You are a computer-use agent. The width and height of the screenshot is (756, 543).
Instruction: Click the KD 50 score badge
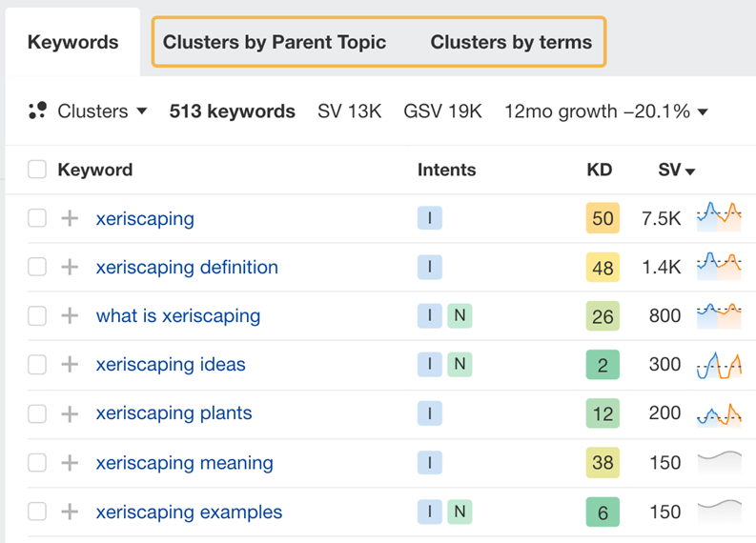603,218
